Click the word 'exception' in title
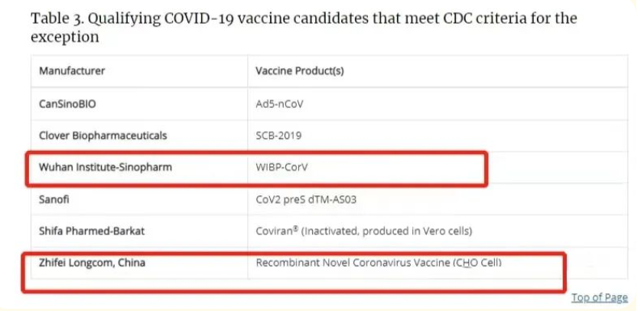The width and height of the screenshot is (644, 311). pos(65,37)
